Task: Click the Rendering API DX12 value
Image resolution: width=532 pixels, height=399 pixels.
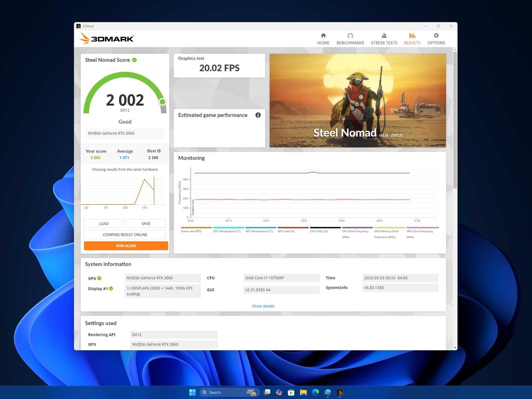Action: pos(174,335)
